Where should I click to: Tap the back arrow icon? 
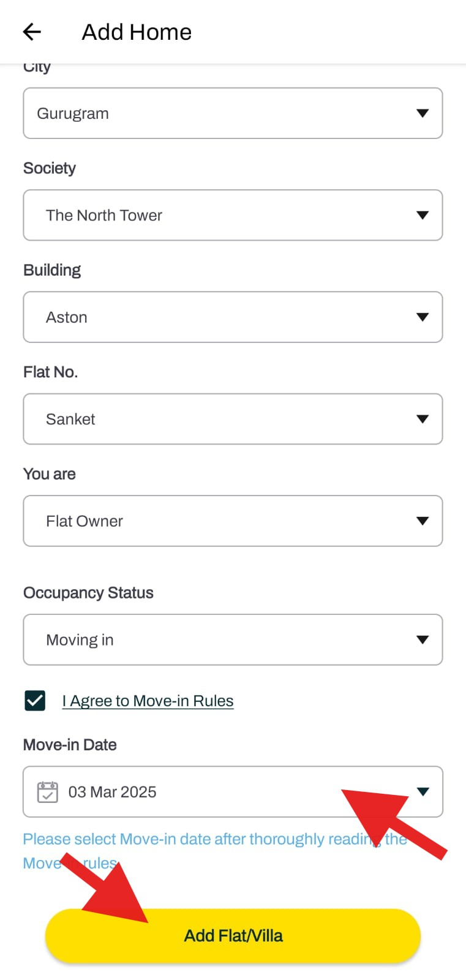pos(32,32)
